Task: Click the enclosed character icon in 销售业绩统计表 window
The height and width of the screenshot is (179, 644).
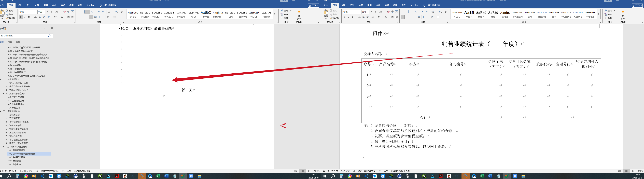Action: [x=397, y=17]
